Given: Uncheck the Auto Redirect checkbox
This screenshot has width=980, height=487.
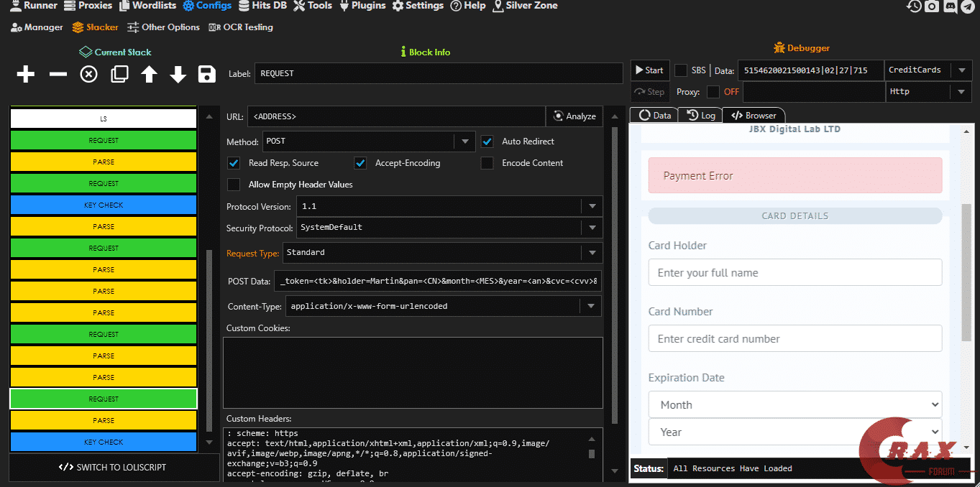Looking at the screenshot, I should click(x=487, y=142).
